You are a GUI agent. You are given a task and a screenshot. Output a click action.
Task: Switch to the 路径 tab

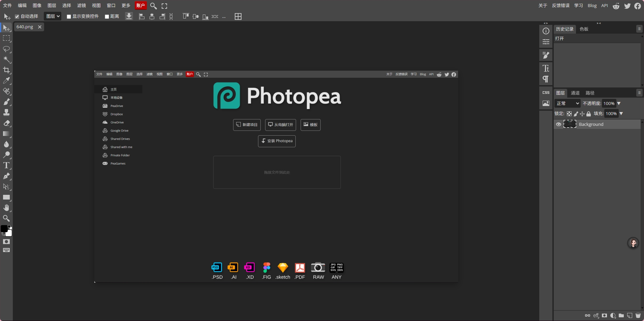(590, 93)
